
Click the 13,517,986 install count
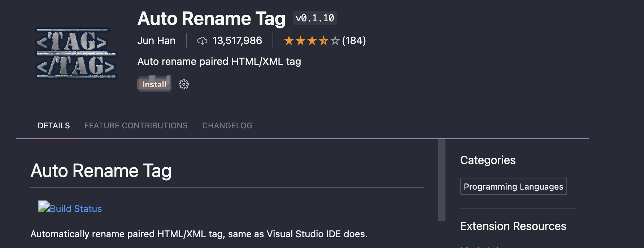point(237,41)
